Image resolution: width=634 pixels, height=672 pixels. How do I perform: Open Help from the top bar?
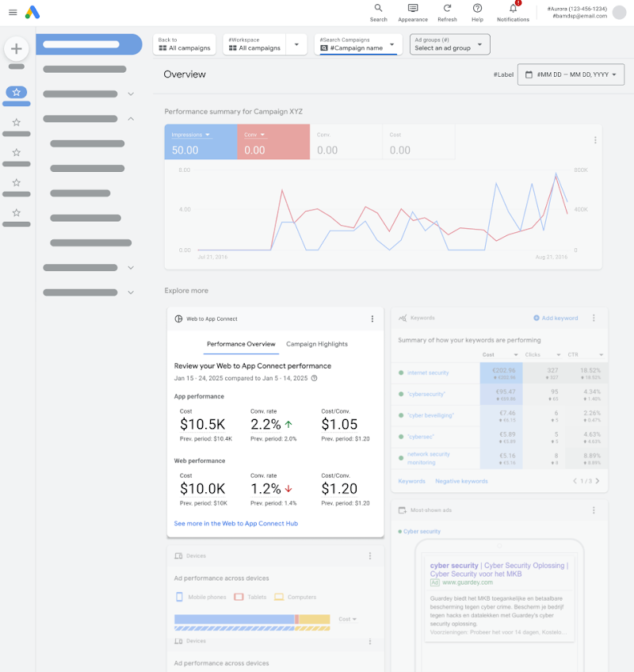(478, 10)
